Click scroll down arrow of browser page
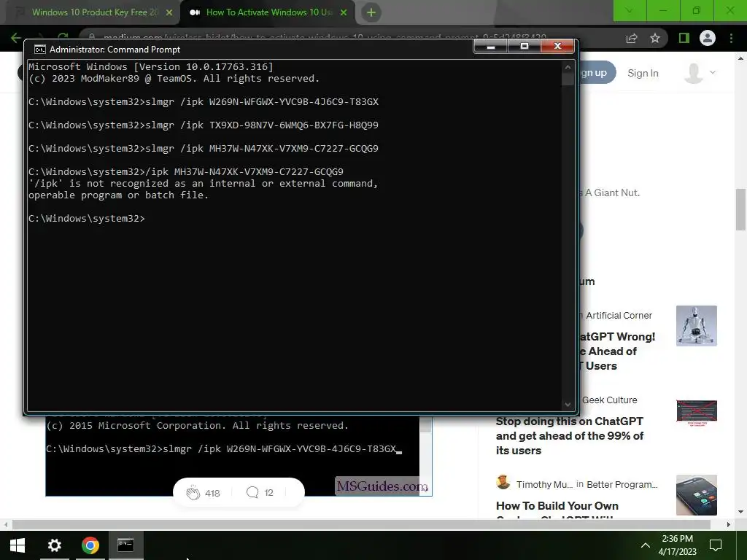The image size is (747, 560). pyautogui.click(x=740, y=513)
